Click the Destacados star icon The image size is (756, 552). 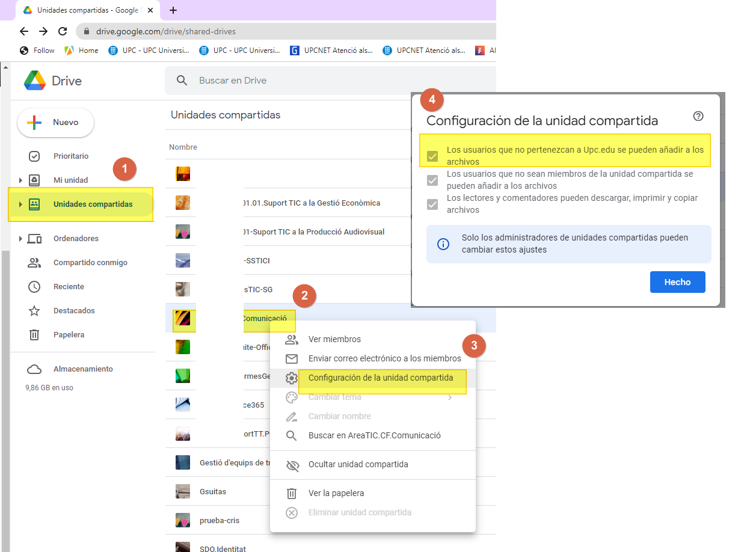coord(34,311)
